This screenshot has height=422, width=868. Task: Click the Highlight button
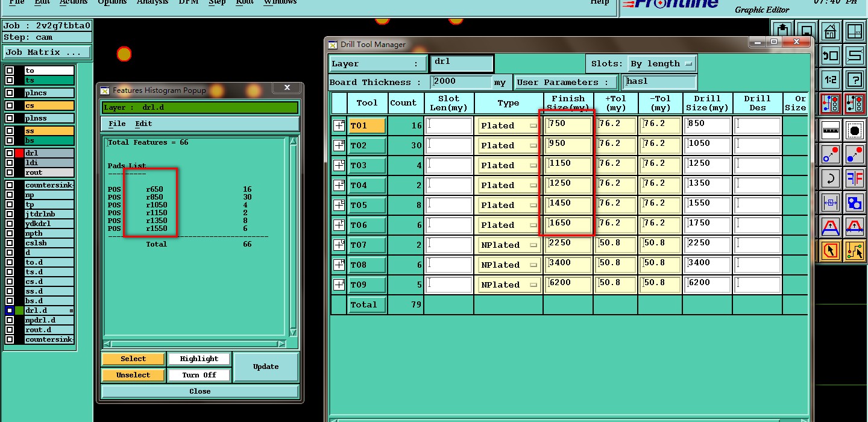(199, 359)
